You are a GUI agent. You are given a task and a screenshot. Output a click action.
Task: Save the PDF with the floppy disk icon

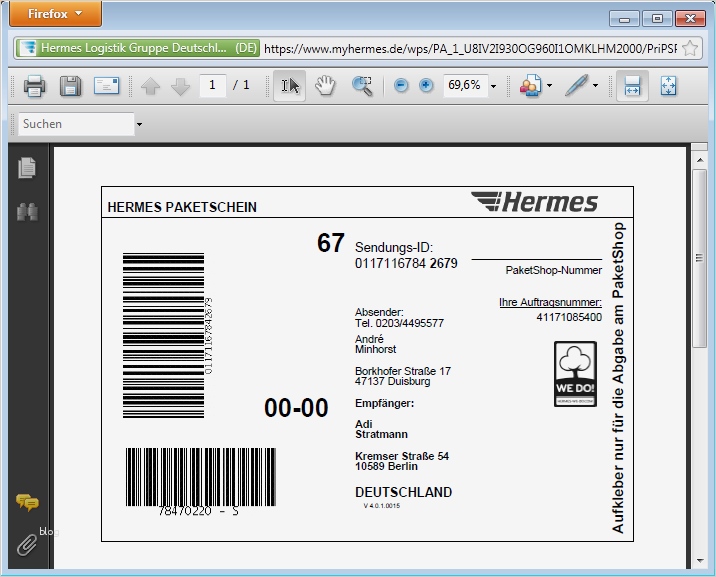pyautogui.click(x=70, y=86)
